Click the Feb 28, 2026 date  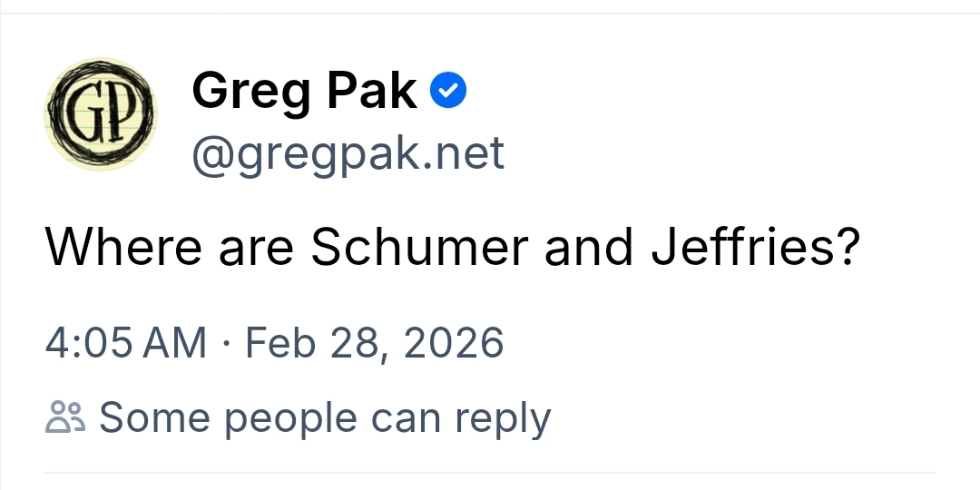pos(374,343)
